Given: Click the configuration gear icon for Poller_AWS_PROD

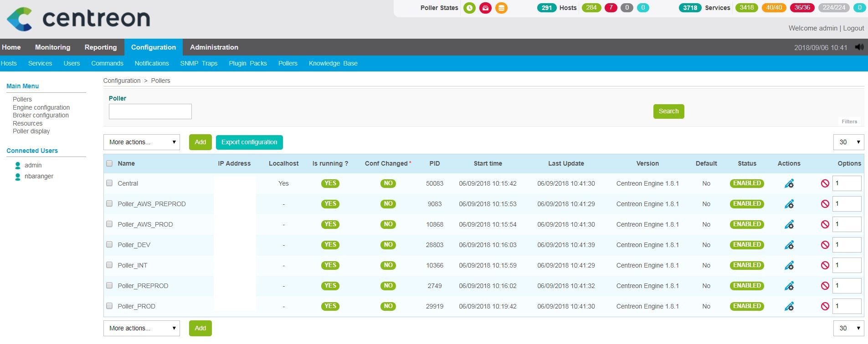Looking at the screenshot, I should 789,224.
